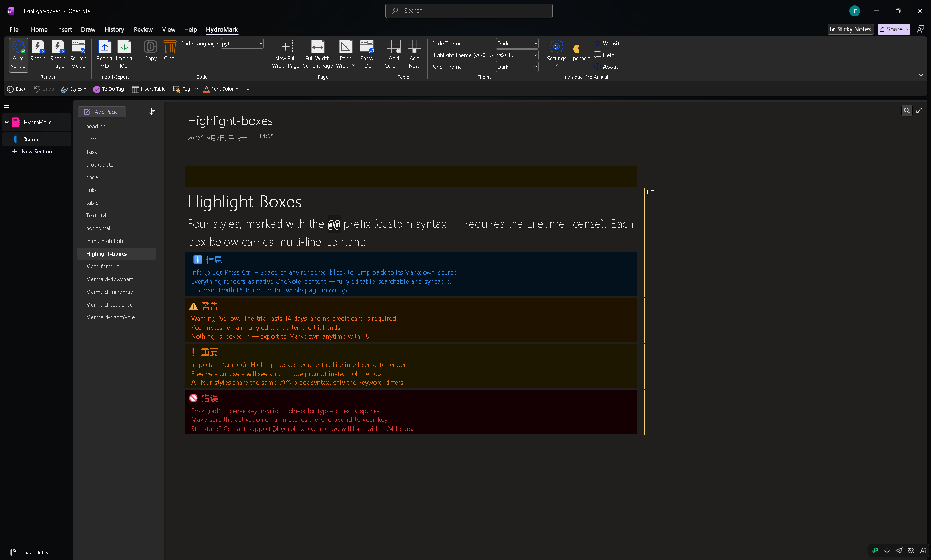This screenshot has width=931, height=560.
Task: Click the Upgrade icon
Action: pos(579,51)
